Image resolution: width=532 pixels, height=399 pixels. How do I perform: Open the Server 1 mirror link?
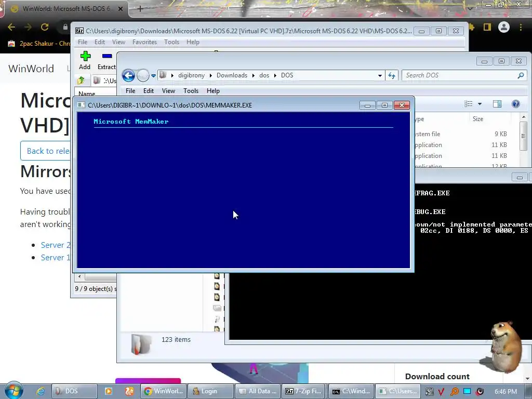55,258
